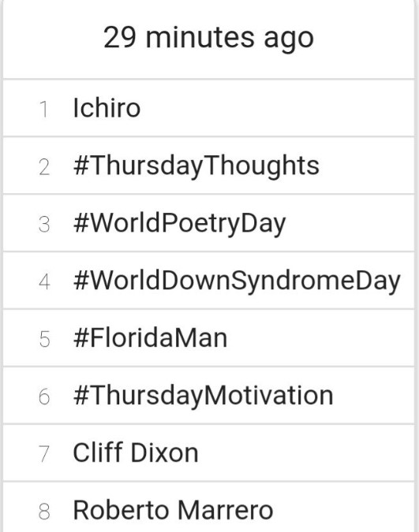Click rank number 6 beside #ThursdayMotivation
The height and width of the screenshot is (532, 419).
[x=44, y=396]
